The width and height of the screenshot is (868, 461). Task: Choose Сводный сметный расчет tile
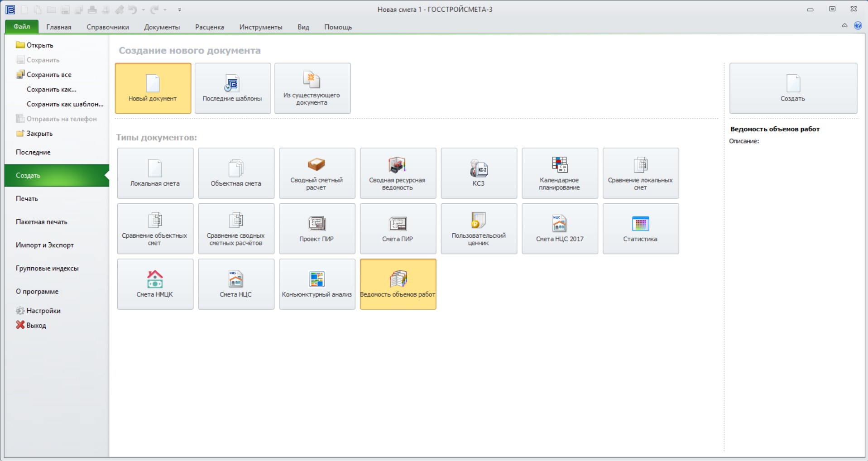(x=317, y=173)
